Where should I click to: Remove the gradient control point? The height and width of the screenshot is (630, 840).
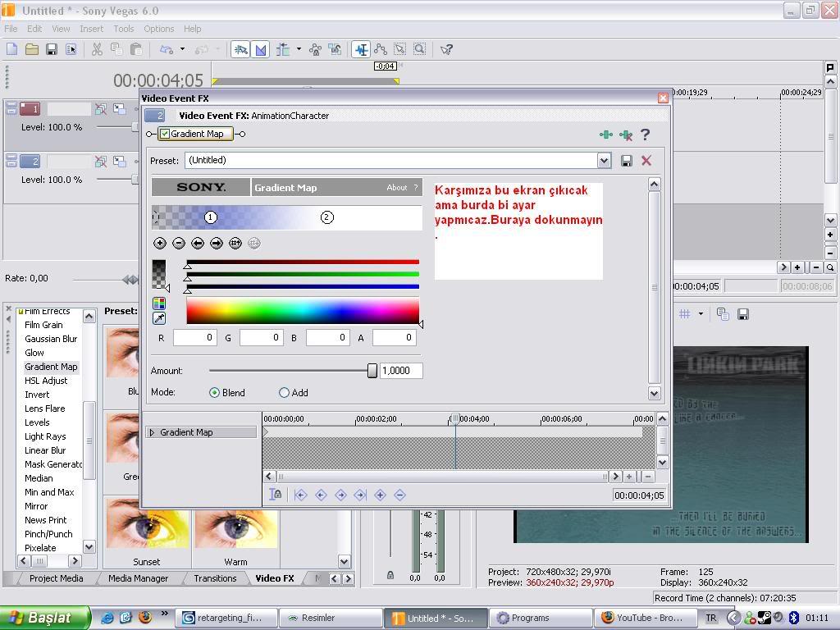(179, 244)
